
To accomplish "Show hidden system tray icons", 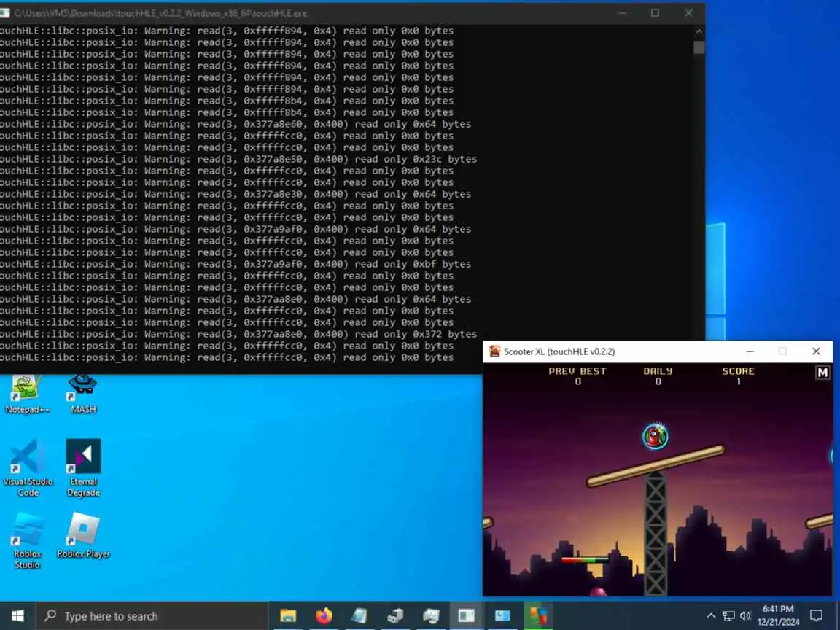I will [711, 616].
